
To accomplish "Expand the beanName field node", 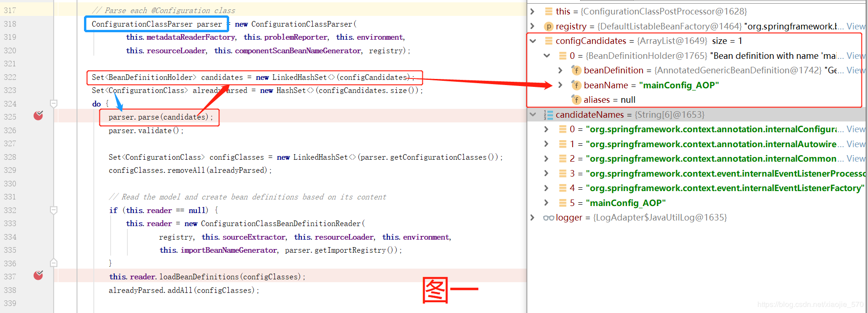I will click(560, 85).
